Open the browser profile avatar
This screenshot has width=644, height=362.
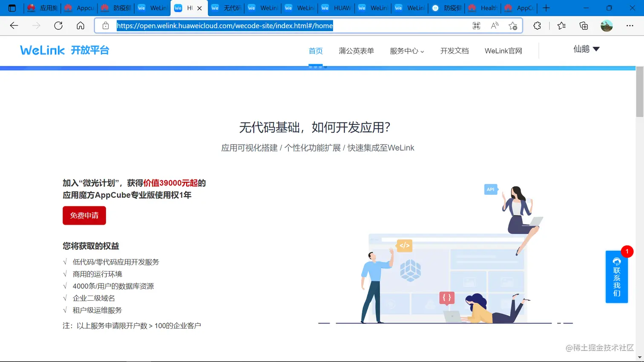tap(607, 26)
